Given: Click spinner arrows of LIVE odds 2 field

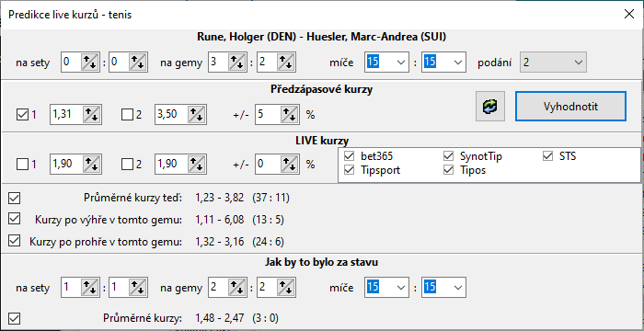Looking at the screenshot, I should 196,164.
